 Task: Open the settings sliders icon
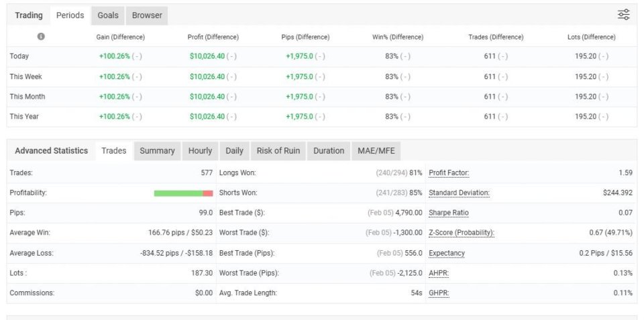point(623,15)
